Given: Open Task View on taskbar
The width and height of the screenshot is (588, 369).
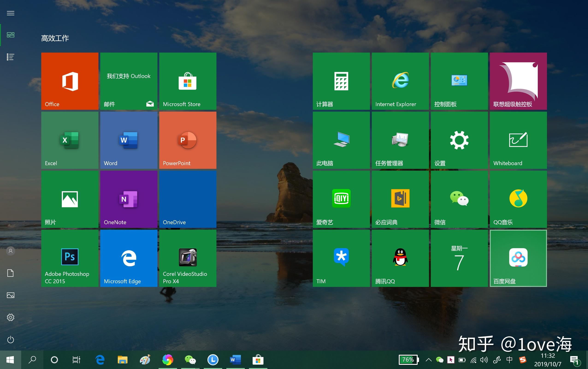Looking at the screenshot, I should [x=76, y=360].
